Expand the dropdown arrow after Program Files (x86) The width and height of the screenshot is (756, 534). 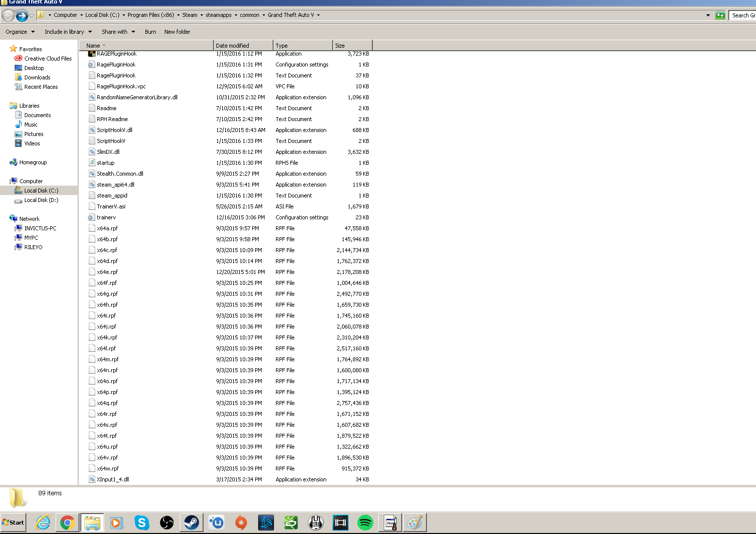[178, 15]
